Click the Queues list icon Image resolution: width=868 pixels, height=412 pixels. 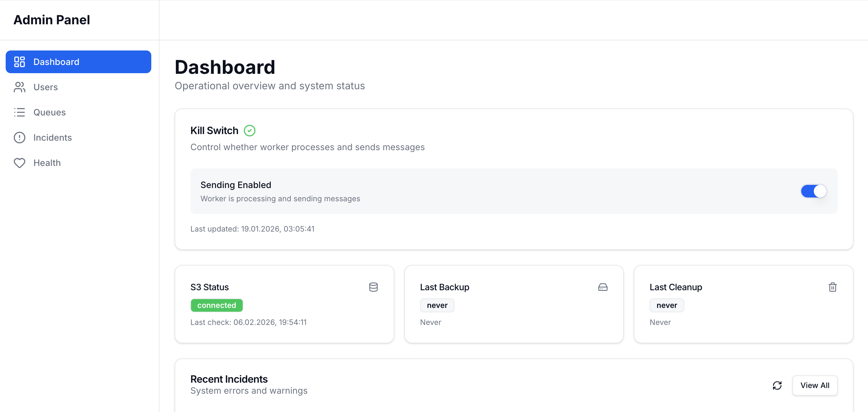tap(20, 112)
